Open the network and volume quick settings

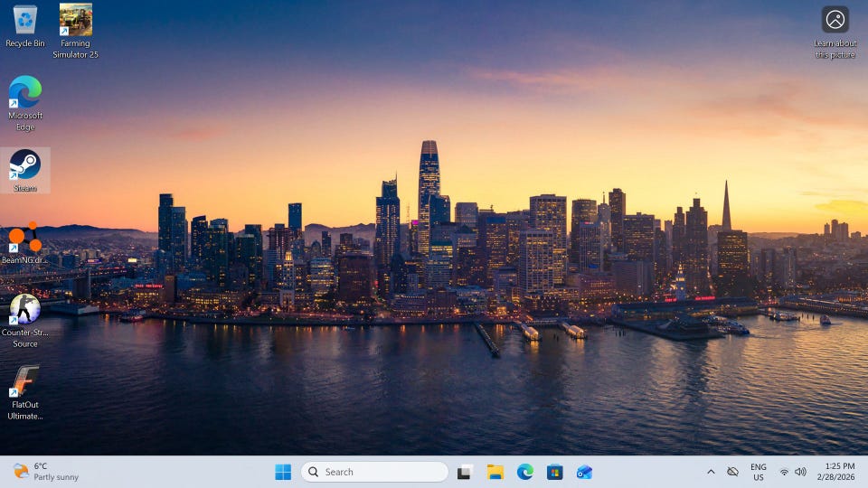click(792, 472)
